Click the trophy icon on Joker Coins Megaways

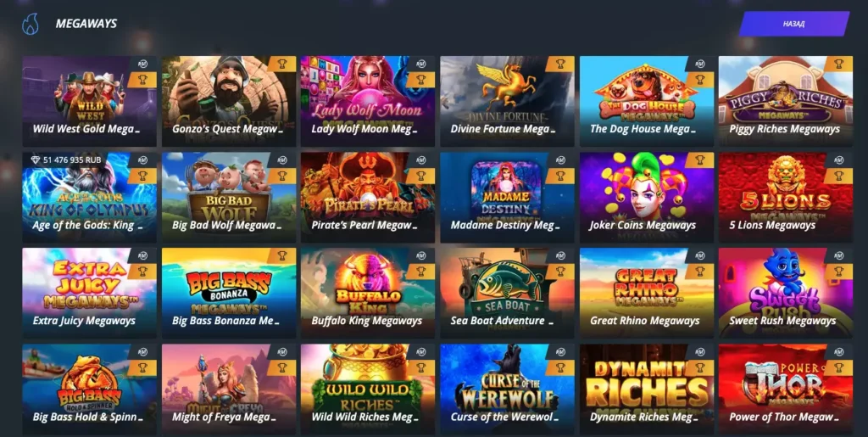point(700,160)
